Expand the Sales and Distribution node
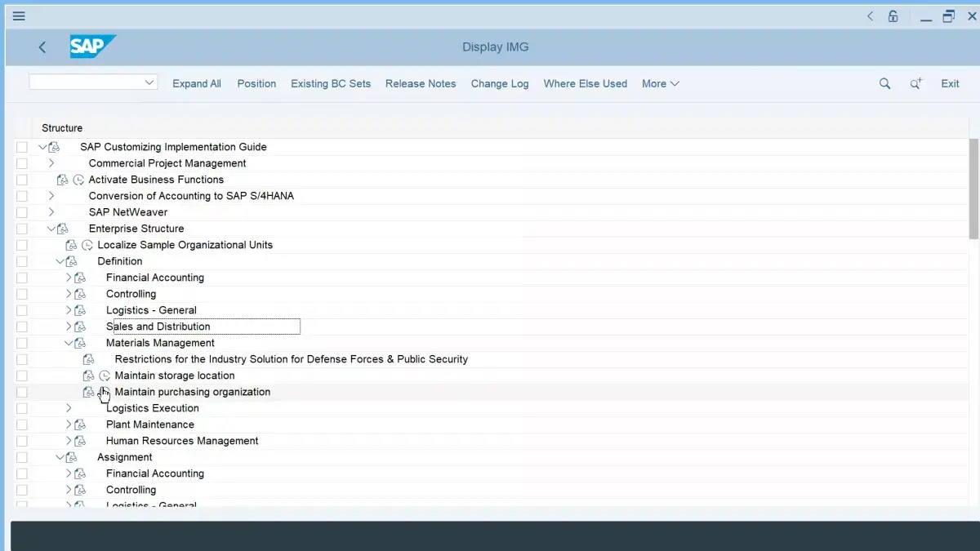The height and width of the screenshot is (551, 980). 69,327
